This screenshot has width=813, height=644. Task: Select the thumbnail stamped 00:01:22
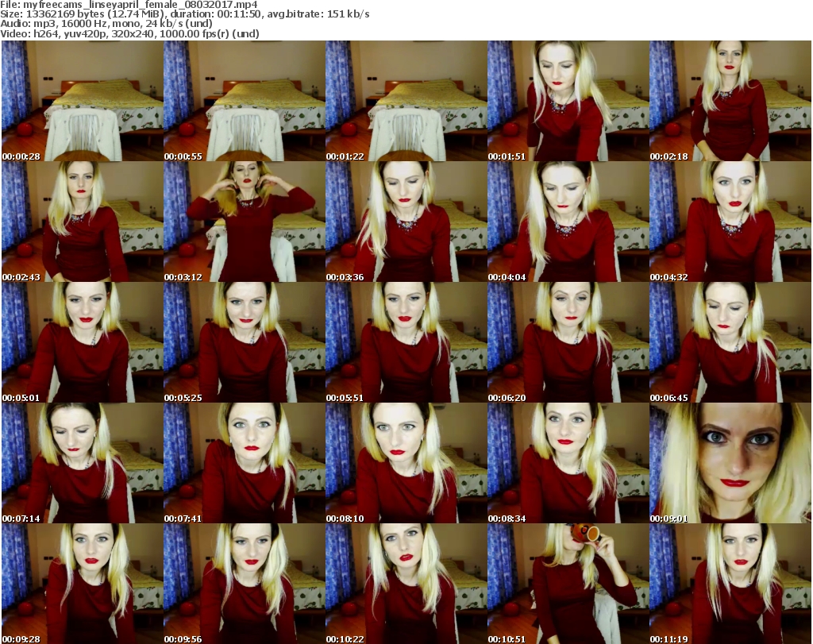[x=406, y=101]
